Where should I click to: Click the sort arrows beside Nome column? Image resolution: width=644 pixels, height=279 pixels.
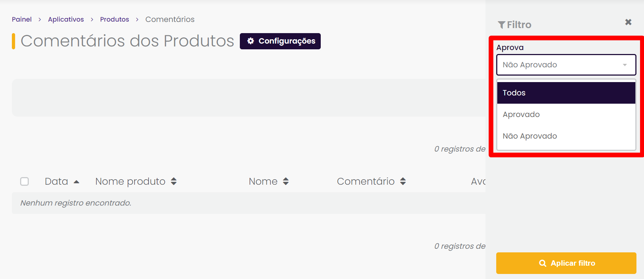(286, 181)
